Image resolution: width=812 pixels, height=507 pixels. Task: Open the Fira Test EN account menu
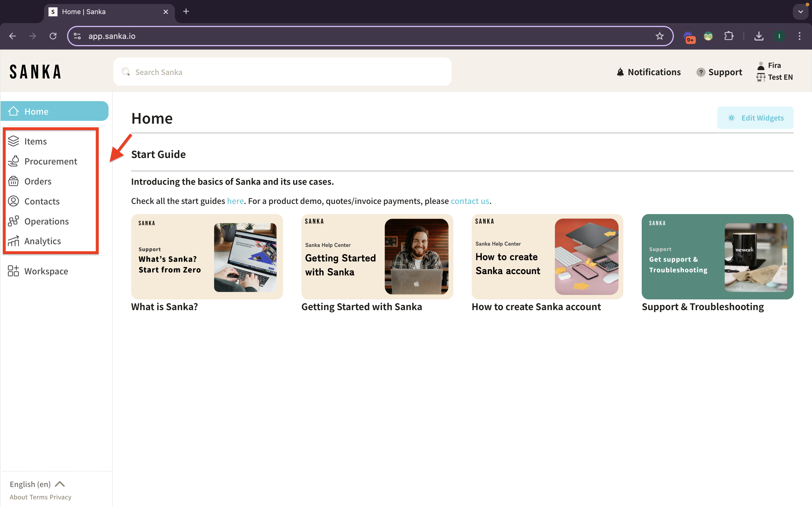click(x=775, y=71)
